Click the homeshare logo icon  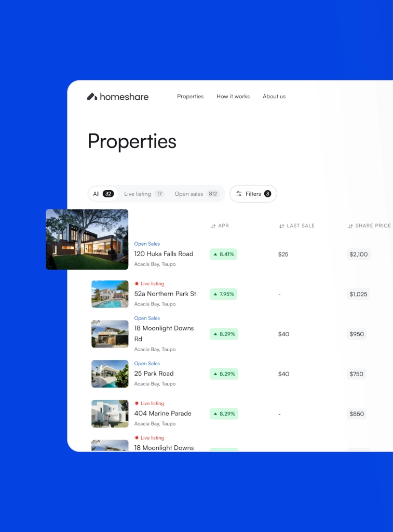(x=92, y=96)
